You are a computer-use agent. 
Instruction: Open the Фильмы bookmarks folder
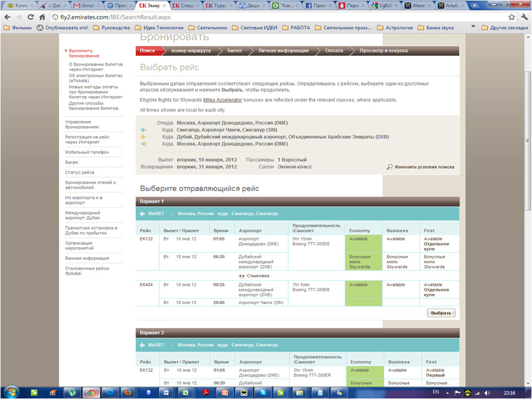(18, 28)
